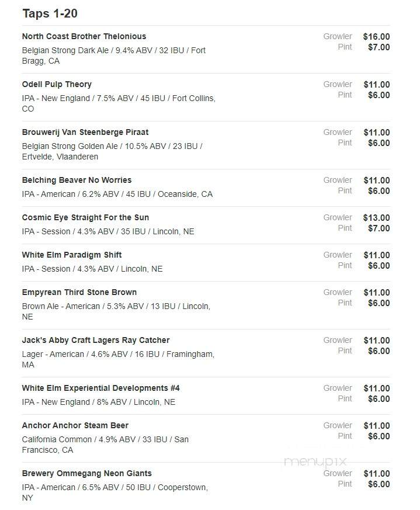The width and height of the screenshot is (420, 510).
Task: Select the $13.00 growler price for Cosmic Eye
Action: [x=376, y=217]
